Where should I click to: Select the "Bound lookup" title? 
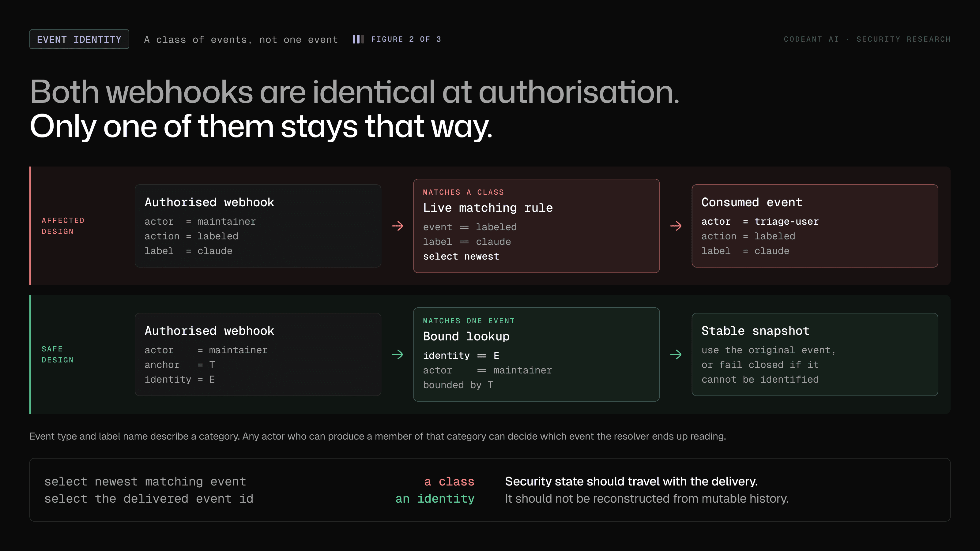tap(466, 336)
